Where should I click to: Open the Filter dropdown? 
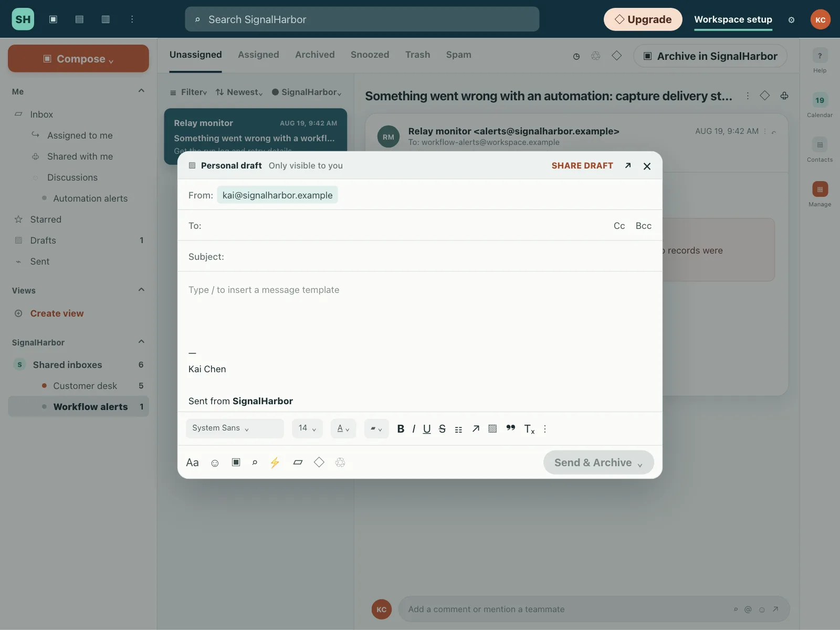pyautogui.click(x=188, y=92)
